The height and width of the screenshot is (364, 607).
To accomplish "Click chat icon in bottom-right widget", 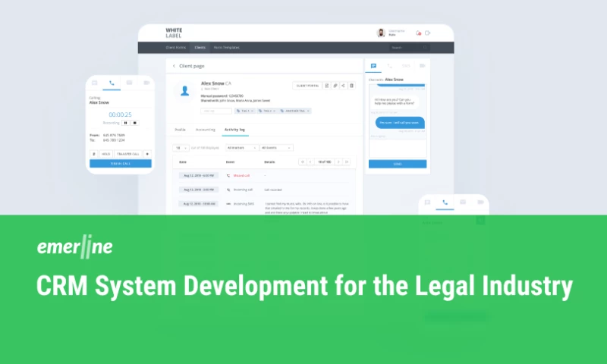I will click(427, 202).
